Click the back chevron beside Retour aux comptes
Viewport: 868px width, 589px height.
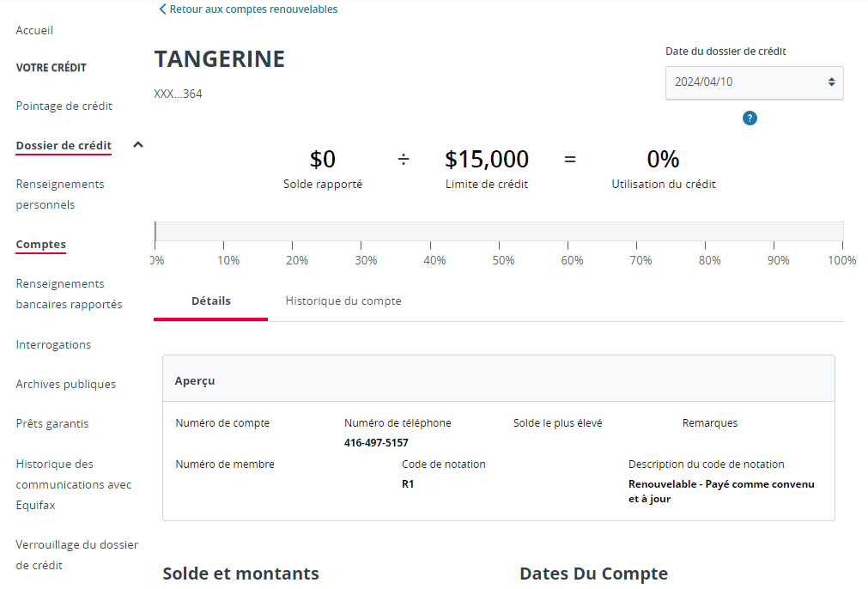click(162, 9)
